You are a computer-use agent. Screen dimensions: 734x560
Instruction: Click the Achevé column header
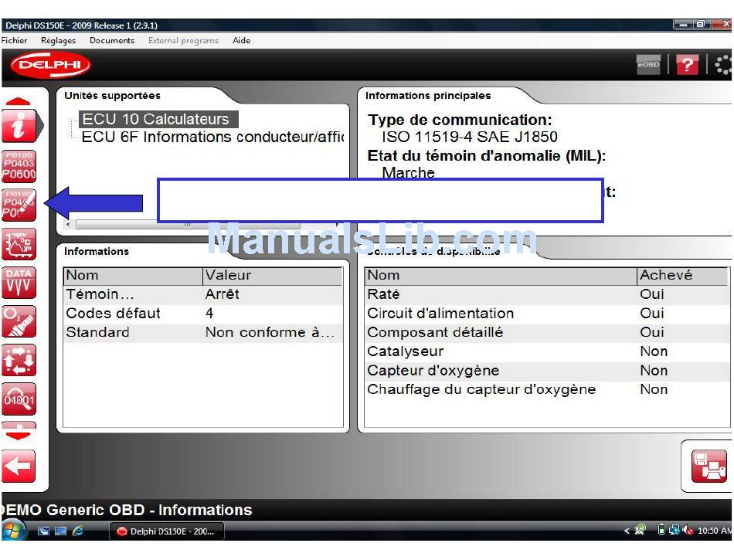(682, 276)
